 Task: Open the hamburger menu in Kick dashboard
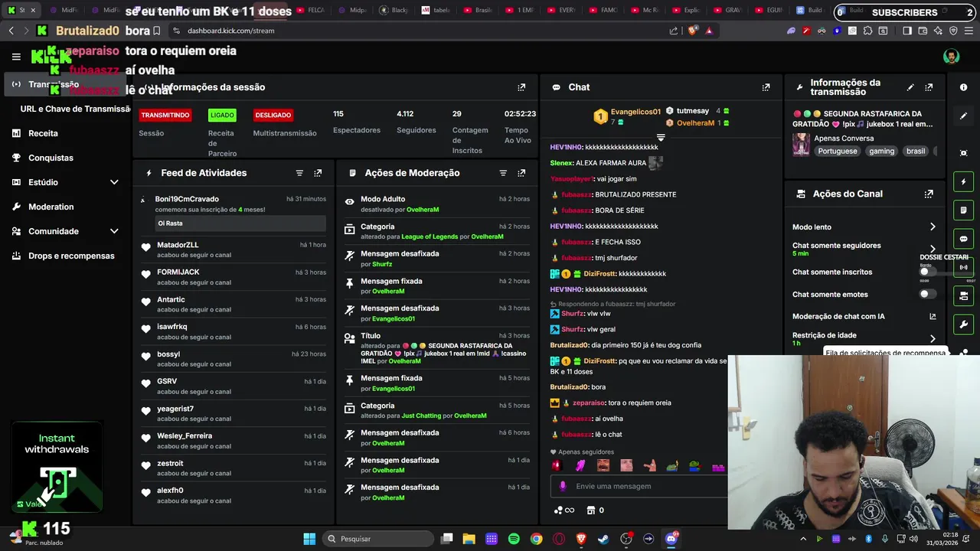16,57
